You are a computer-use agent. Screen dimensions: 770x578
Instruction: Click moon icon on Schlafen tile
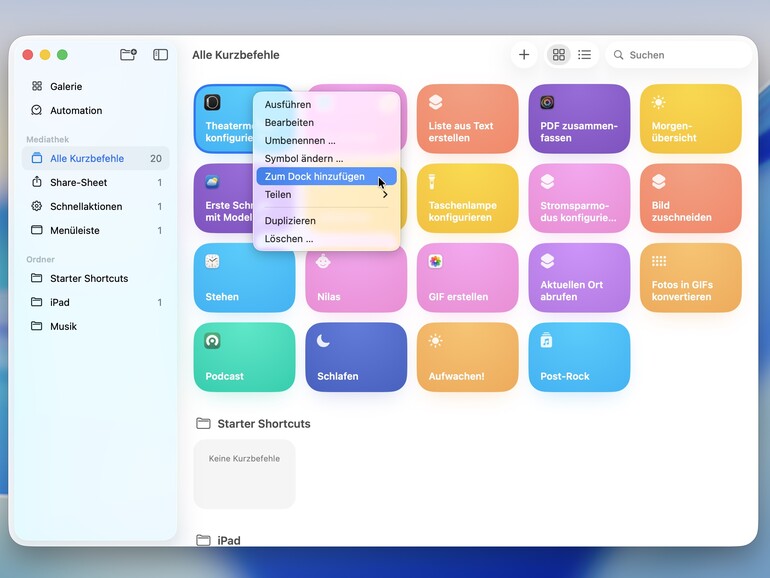(323, 341)
